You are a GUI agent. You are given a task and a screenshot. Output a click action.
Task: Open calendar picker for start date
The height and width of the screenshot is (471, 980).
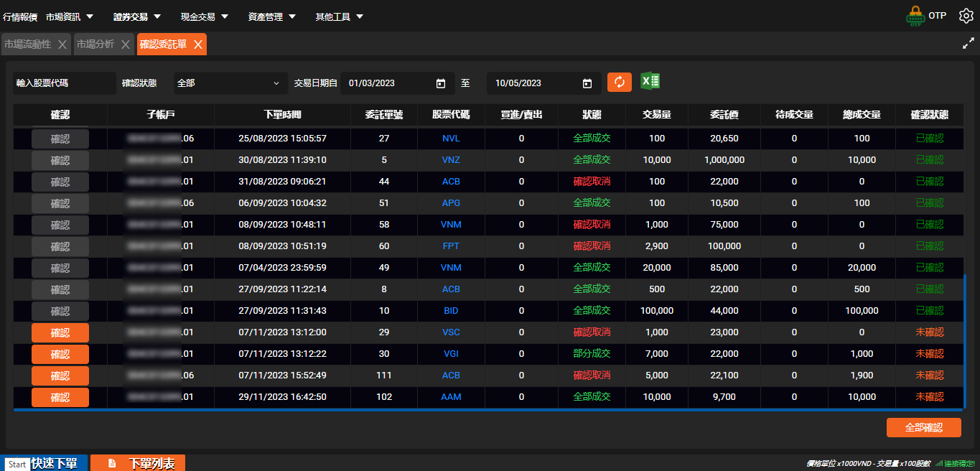point(441,83)
